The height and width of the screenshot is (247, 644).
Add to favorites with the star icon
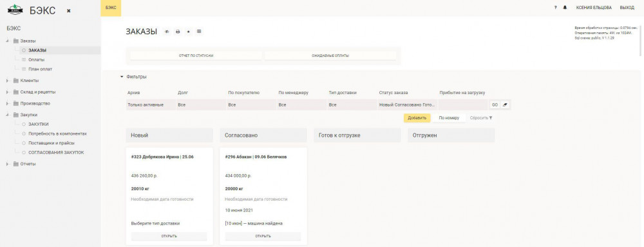point(189,32)
